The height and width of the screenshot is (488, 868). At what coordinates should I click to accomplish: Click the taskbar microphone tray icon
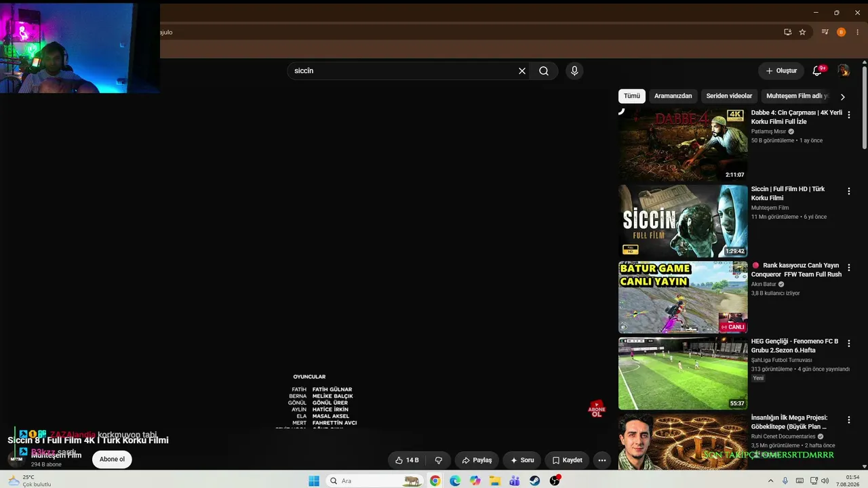pyautogui.click(x=785, y=481)
